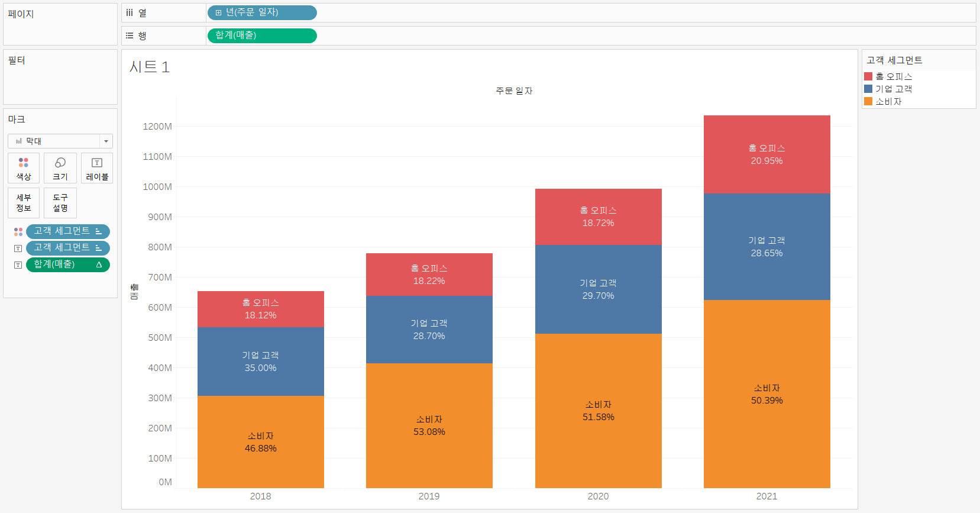Expand the 년(주문 일자) pill plus icon
Screen dimensions: 980x513
point(218,12)
